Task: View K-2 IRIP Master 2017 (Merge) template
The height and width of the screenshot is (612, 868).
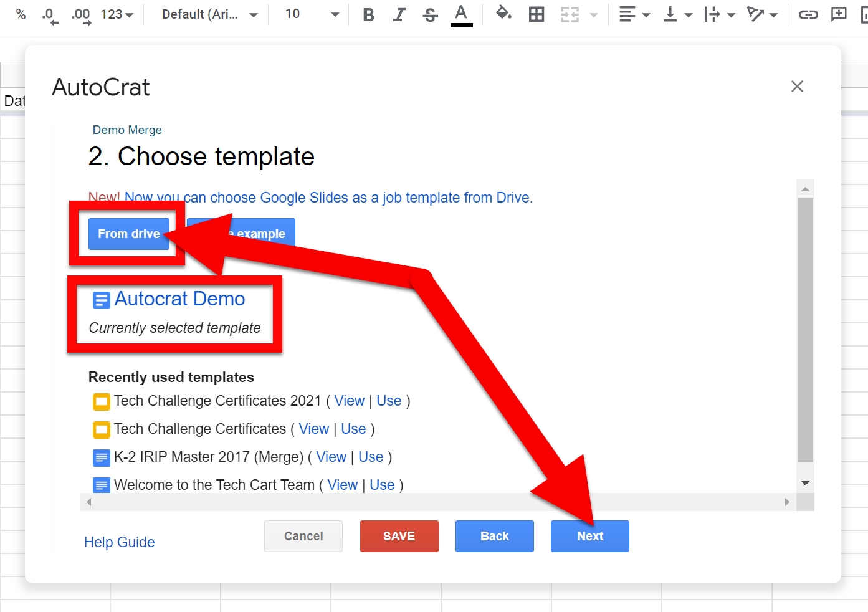Action: 331,457
